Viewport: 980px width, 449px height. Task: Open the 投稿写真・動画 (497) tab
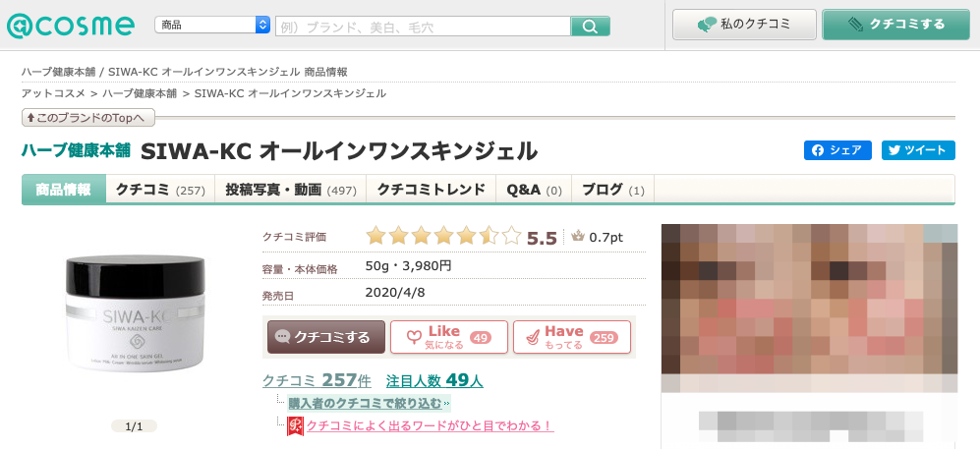pos(291,190)
